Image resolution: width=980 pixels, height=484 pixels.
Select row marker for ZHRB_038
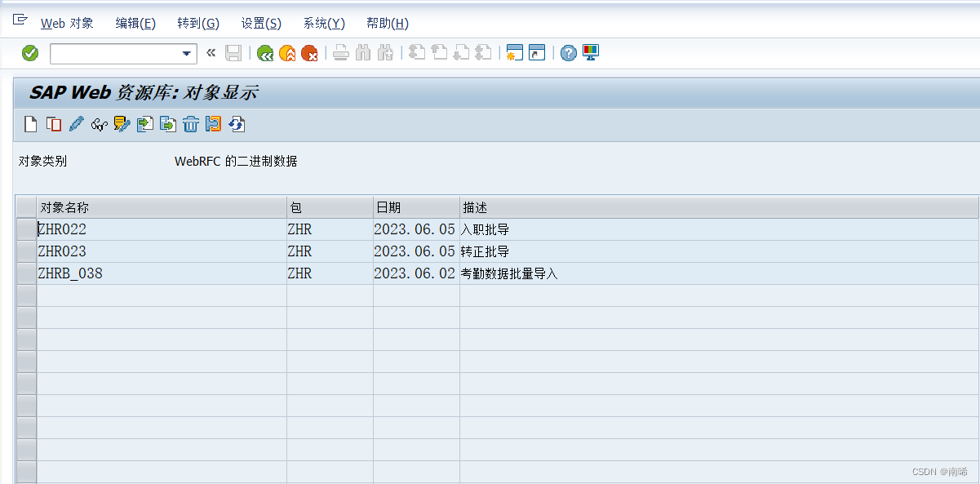pos(26,273)
